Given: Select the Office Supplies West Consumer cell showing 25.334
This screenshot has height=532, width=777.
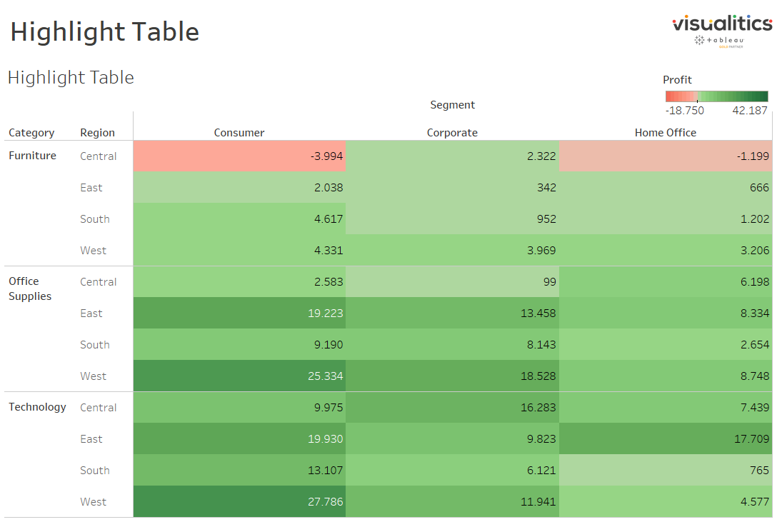Looking at the screenshot, I should (239, 376).
